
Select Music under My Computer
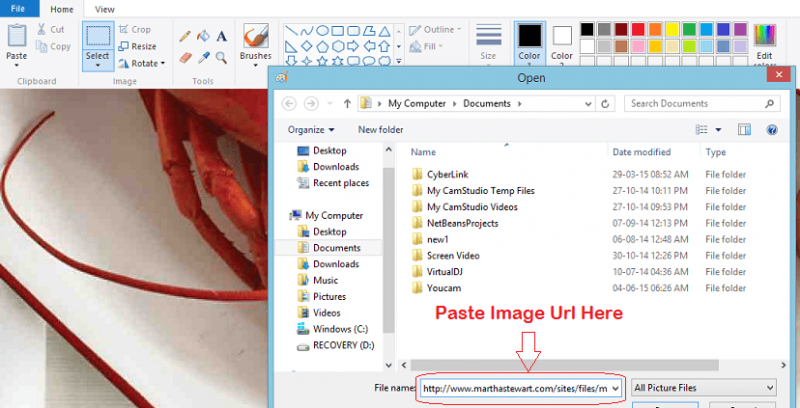tap(326, 280)
